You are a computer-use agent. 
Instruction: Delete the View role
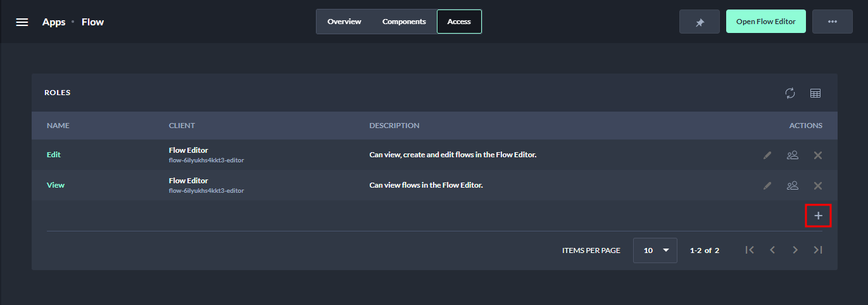(818, 185)
